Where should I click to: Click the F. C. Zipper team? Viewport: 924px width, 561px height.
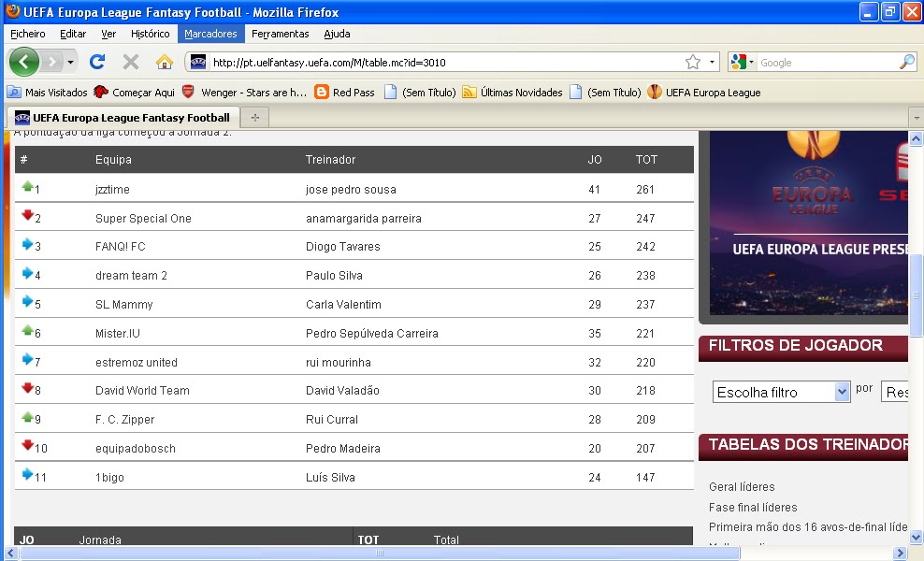[x=125, y=420]
